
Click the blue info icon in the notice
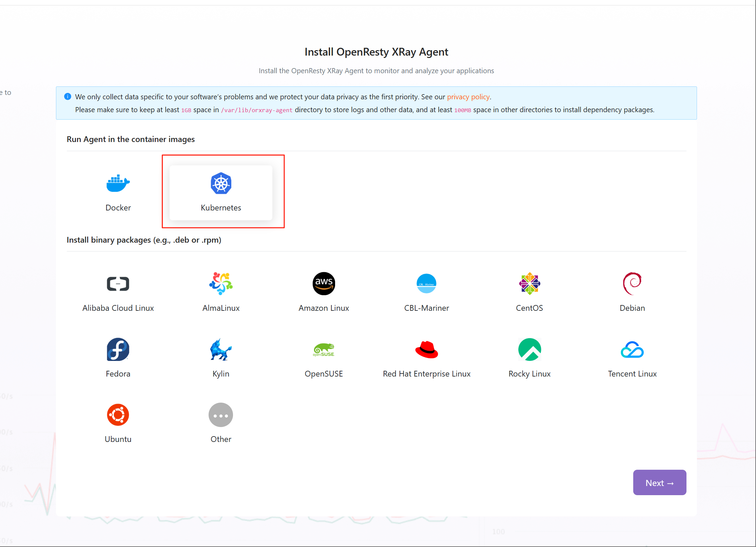click(x=67, y=97)
